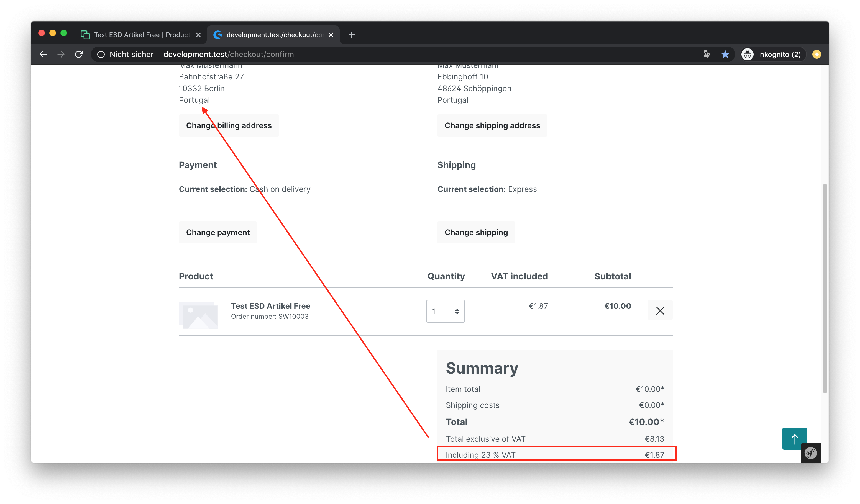Click the product placeholder thumbnail
The image size is (860, 504).
click(x=198, y=315)
